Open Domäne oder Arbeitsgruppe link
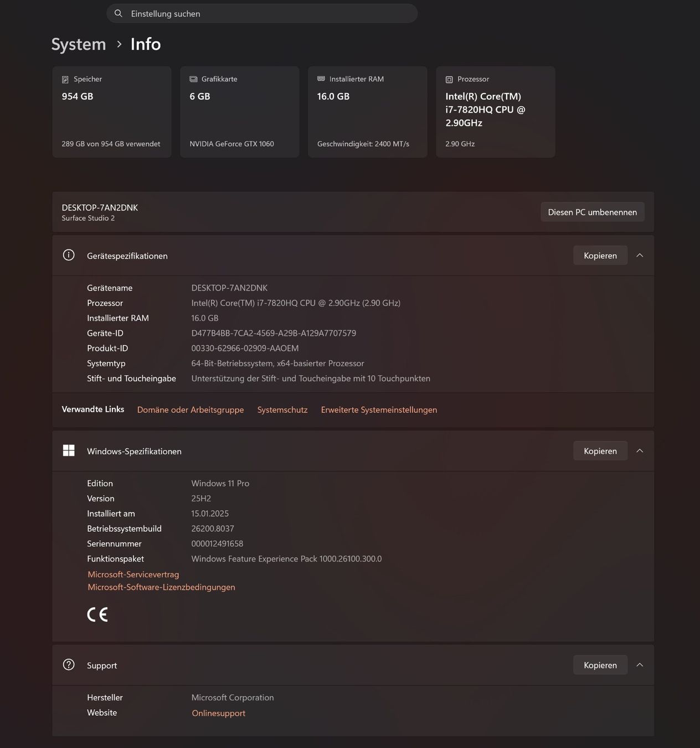700x748 pixels. coord(191,409)
